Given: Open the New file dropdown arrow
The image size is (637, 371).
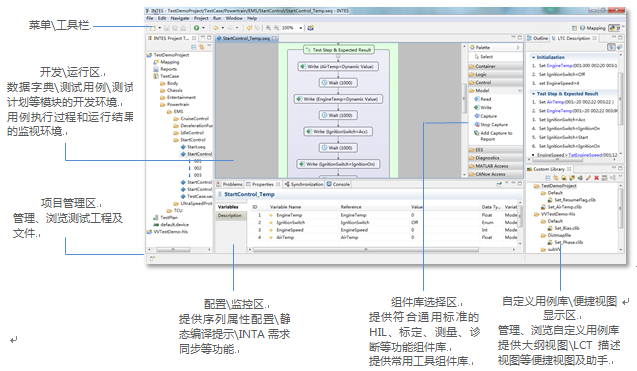Looking at the screenshot, I should pos(160,28).
